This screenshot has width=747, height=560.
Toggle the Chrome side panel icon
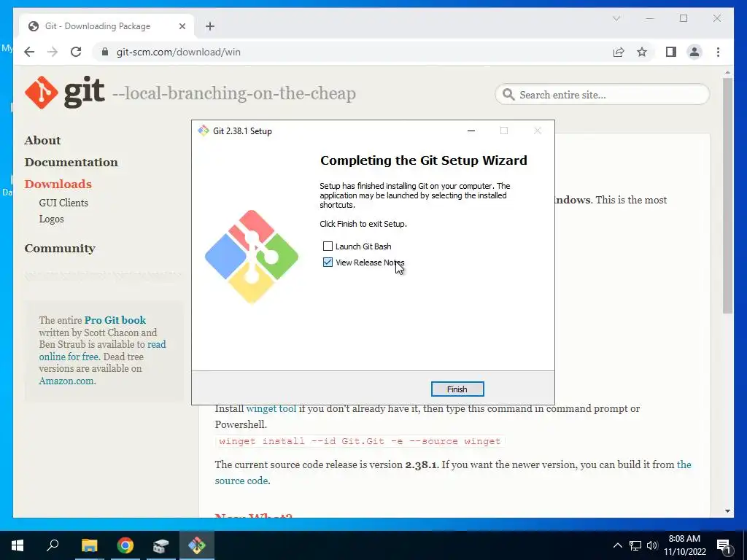click(671, 52)
